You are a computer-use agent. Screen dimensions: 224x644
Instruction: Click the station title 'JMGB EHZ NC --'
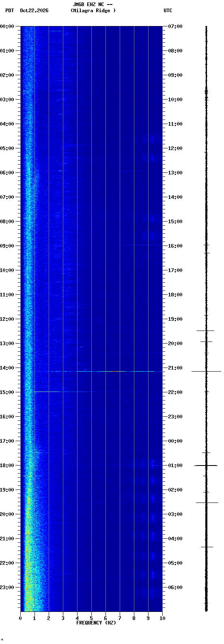[93, 4]
